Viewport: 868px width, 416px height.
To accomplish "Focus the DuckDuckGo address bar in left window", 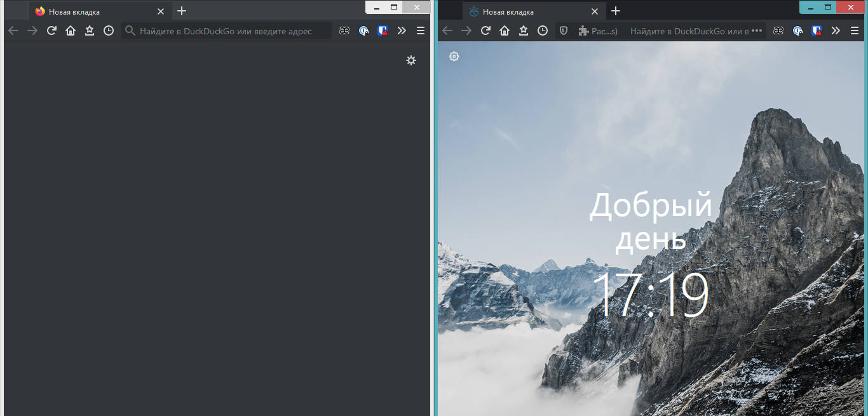I will [x=226, y=30].
